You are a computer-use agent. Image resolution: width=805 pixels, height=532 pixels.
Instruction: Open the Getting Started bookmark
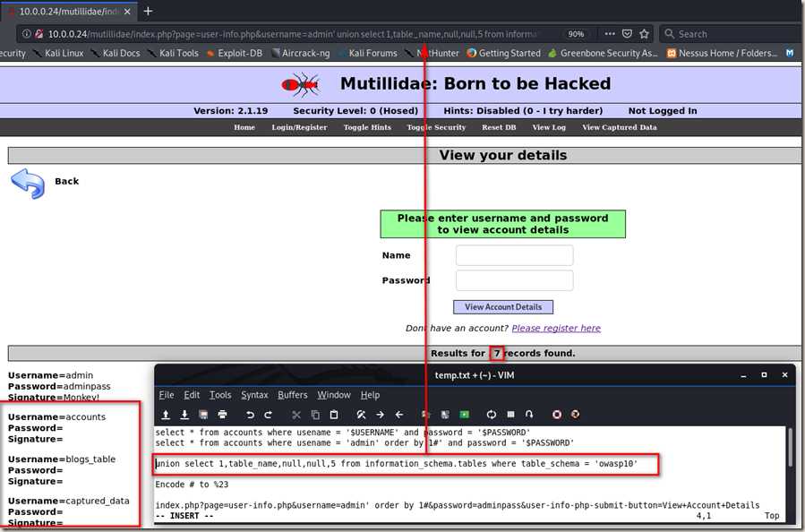[x=503, y=53]
